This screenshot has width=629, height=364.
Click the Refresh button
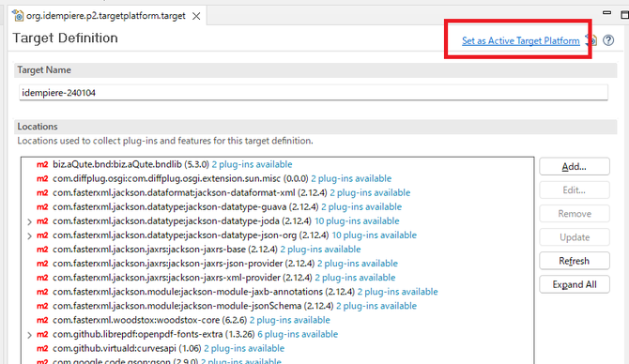coord(575,261)
